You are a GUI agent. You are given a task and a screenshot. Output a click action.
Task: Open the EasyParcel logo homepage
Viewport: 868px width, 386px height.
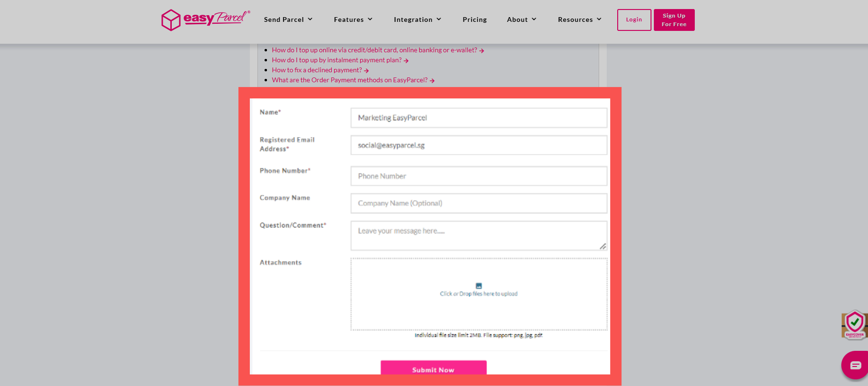(205, 19)
